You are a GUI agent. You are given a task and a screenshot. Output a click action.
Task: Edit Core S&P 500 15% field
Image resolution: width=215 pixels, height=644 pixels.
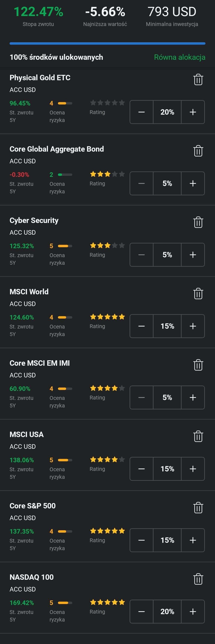[167, 540]
